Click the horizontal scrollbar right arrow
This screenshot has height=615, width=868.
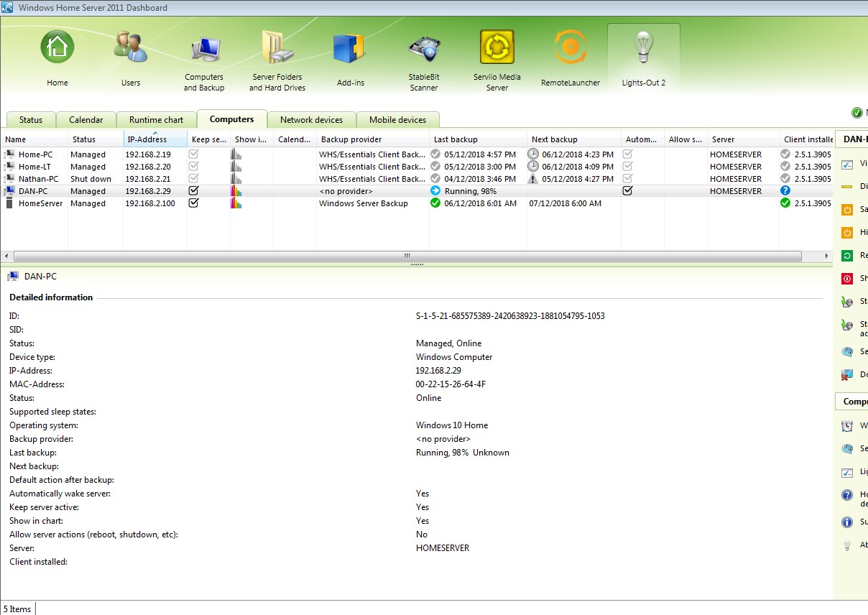pos(826,256)
